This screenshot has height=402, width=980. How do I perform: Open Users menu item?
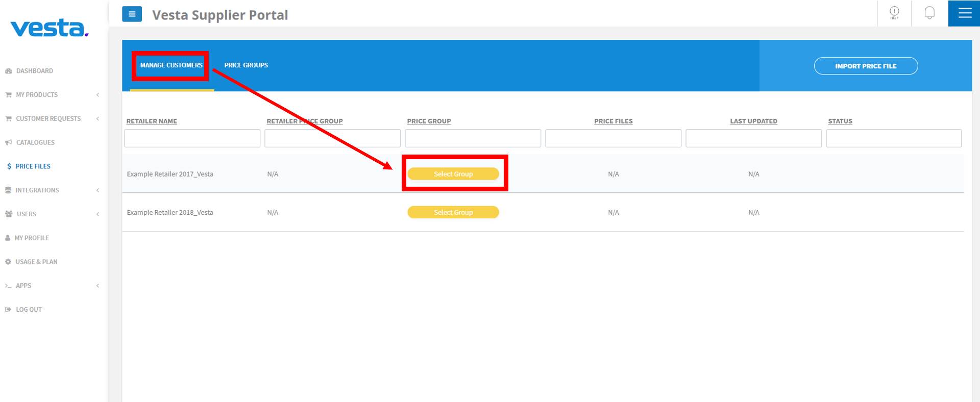(26, 214)
